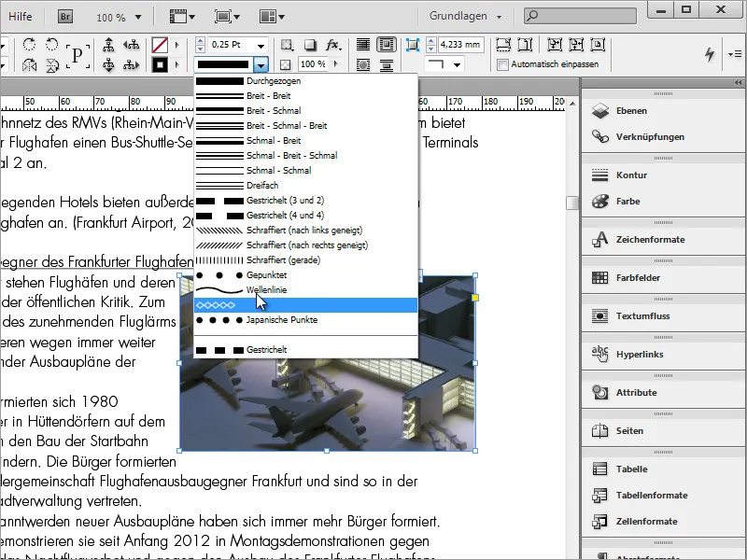Open the control panel flyout menu

pyautogui.click(x=735, y=54)
